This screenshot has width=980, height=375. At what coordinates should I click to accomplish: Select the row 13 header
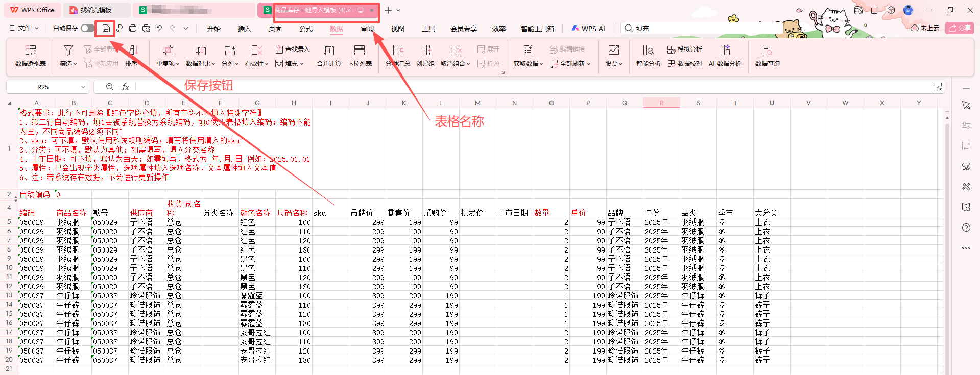9,295
